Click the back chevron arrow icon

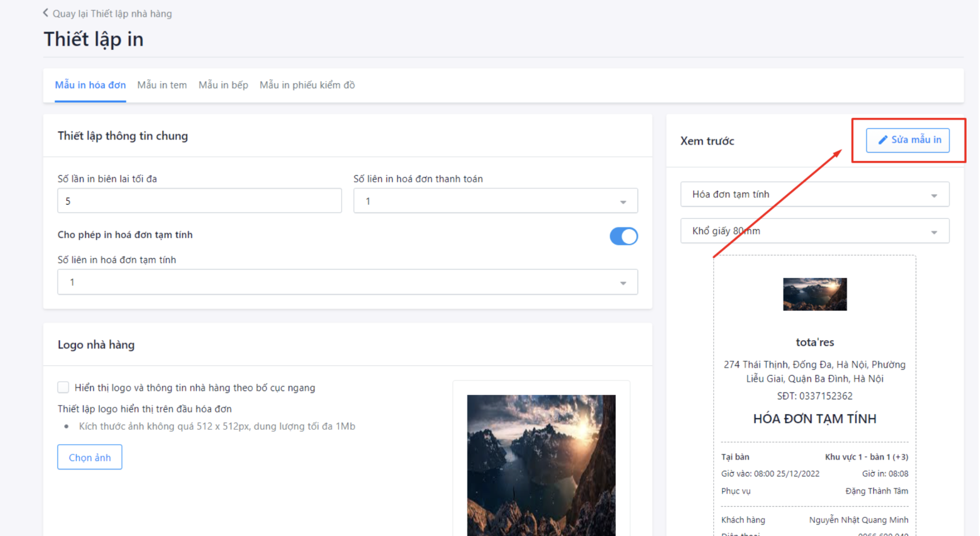pyautogui.click(x=45, y=13)
